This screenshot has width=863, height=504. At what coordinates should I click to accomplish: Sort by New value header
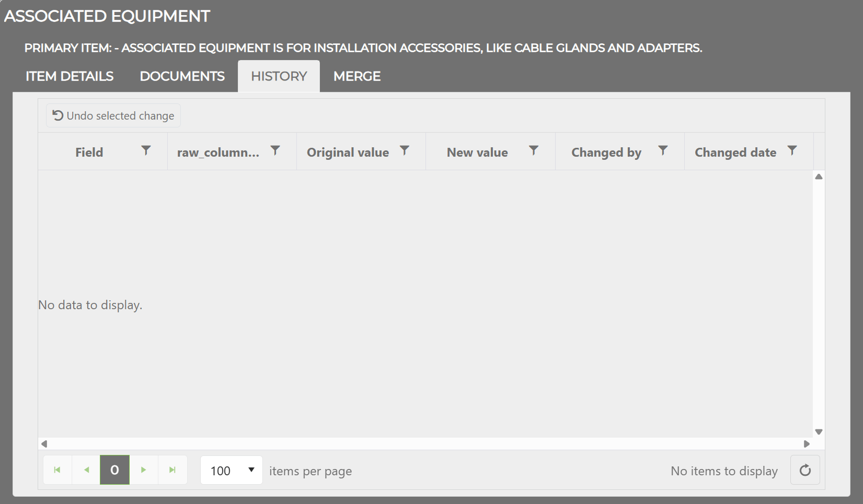tap(477, 153)
